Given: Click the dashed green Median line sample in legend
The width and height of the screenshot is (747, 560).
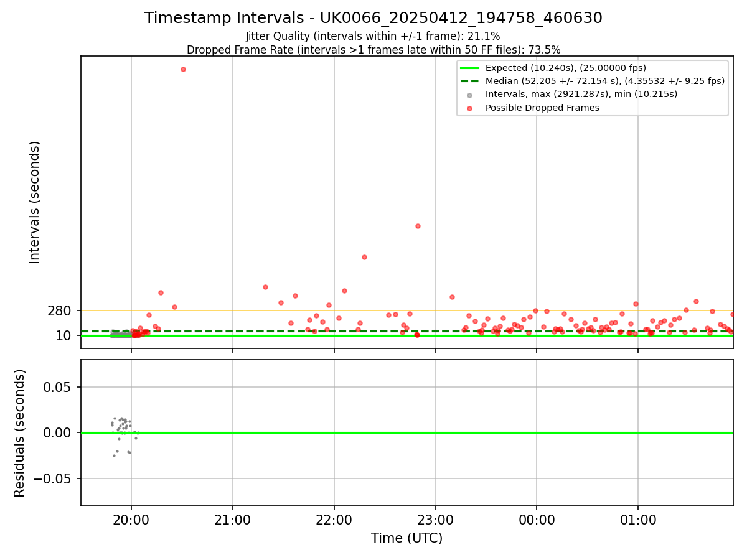Looking at the screenshot, I should tap(470, 82).
